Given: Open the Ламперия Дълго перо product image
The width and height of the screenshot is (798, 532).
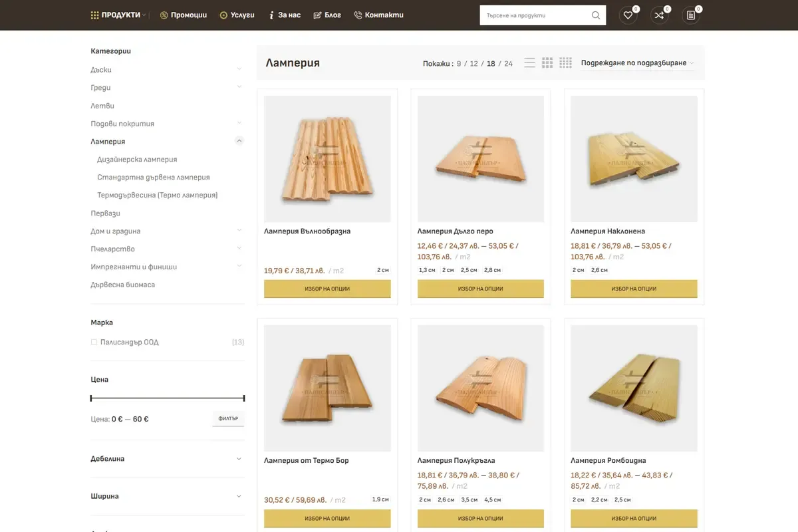Looking at the screenshot, I should click(x=481, y=159).
